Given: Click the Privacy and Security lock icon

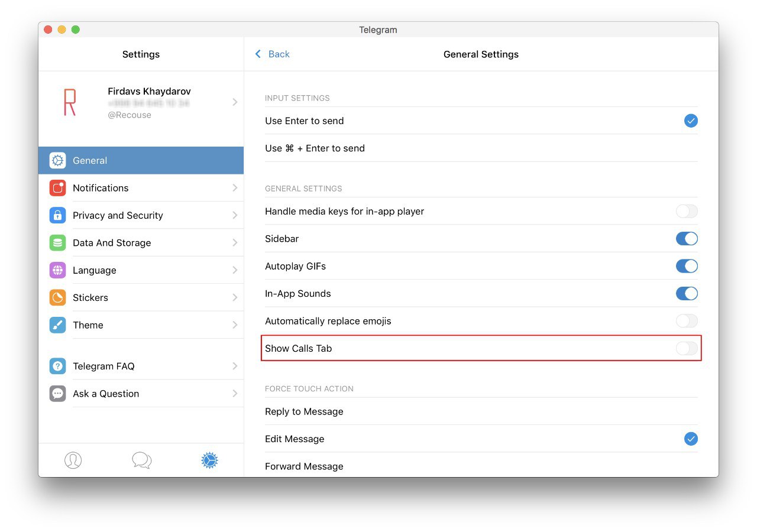Looking at the screenshot, I should [x=57, y=215].
